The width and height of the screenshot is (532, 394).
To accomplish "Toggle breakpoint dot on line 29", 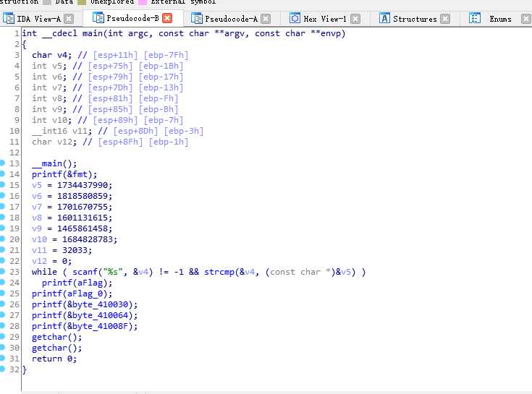I will tap(2, 336).
